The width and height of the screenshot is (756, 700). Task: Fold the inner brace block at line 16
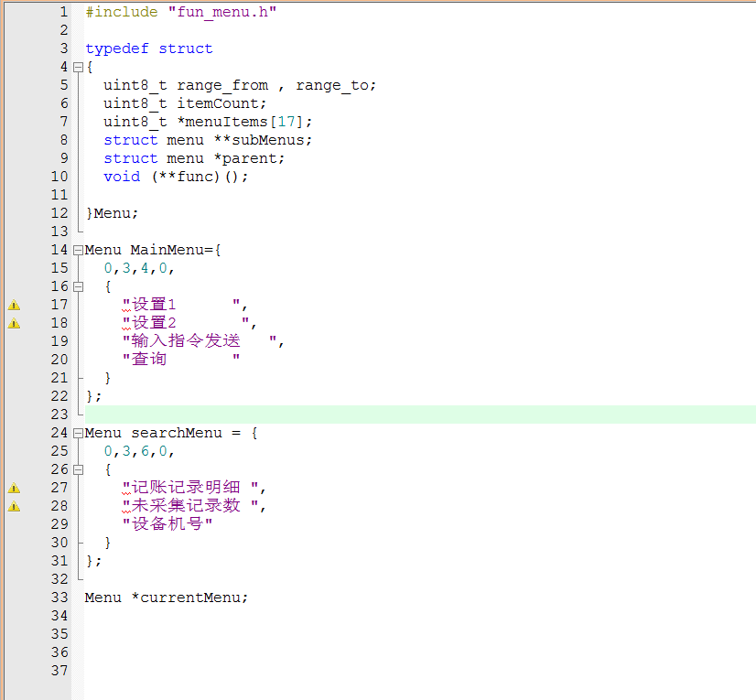[79, 286]
